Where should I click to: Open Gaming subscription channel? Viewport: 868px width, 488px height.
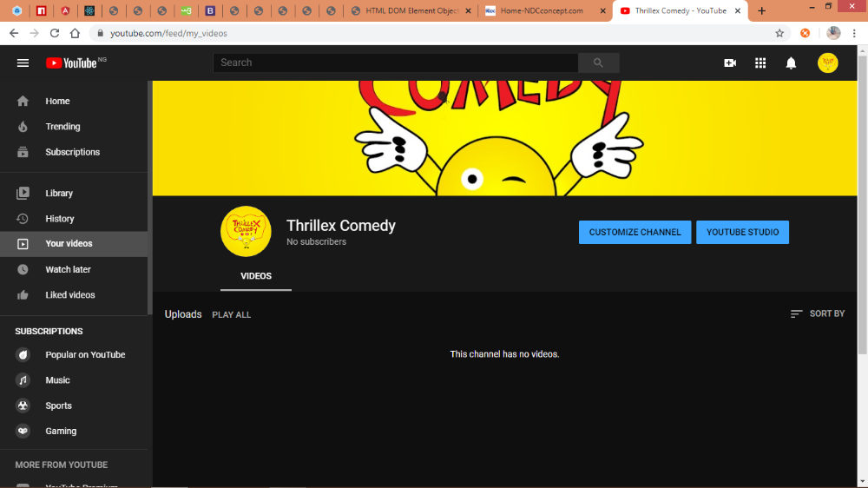(x=74, y=431)
